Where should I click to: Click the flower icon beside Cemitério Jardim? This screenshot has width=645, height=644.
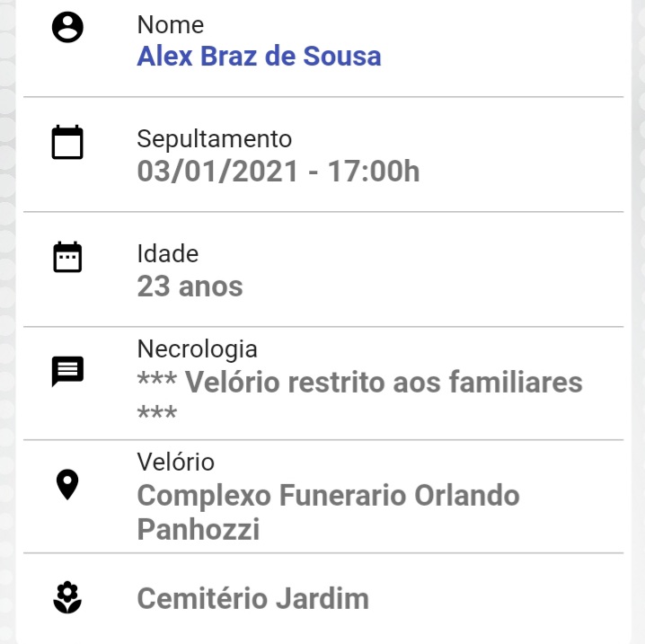[67, 597]
